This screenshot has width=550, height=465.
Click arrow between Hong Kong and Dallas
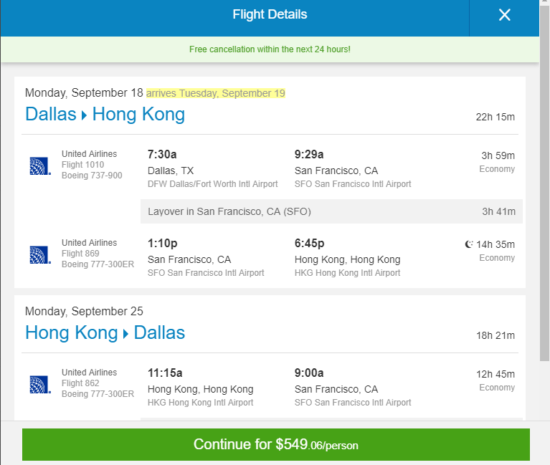pyautogui.click(x=126, y=334)
